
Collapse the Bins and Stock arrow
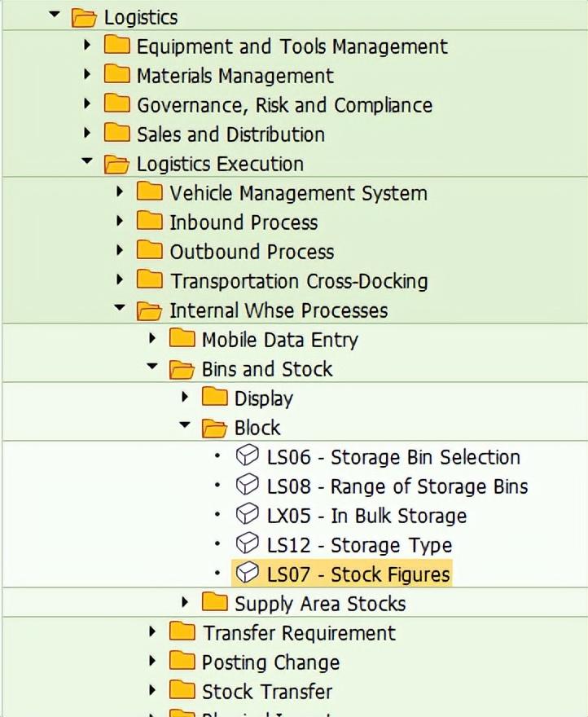[x=152, y=367]
